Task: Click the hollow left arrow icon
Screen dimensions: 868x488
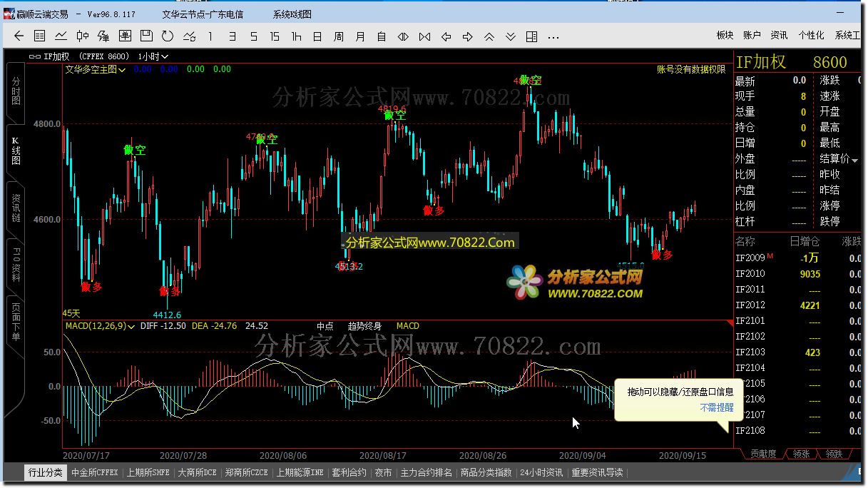Action: [446, 36]
